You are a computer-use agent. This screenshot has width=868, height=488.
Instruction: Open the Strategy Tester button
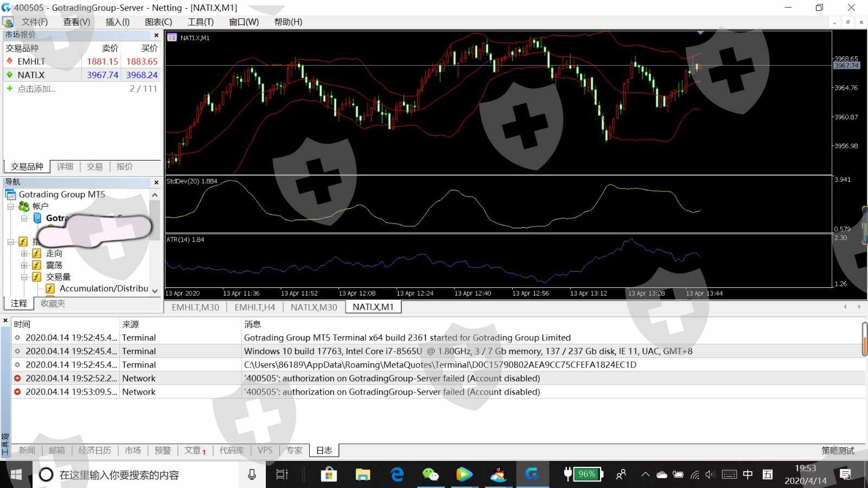click(x=837, y=450)
